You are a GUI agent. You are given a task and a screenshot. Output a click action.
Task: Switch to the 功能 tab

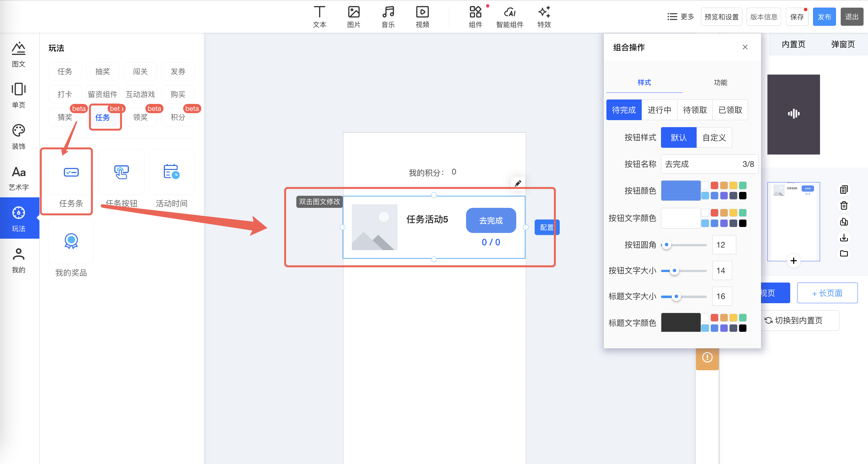pos(720,83)
